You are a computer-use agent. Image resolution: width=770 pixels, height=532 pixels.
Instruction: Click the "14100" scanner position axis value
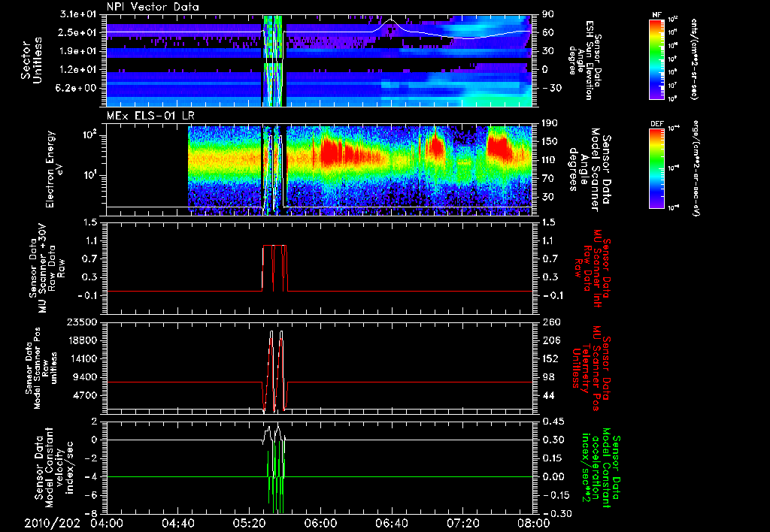(x=83, y=358)
